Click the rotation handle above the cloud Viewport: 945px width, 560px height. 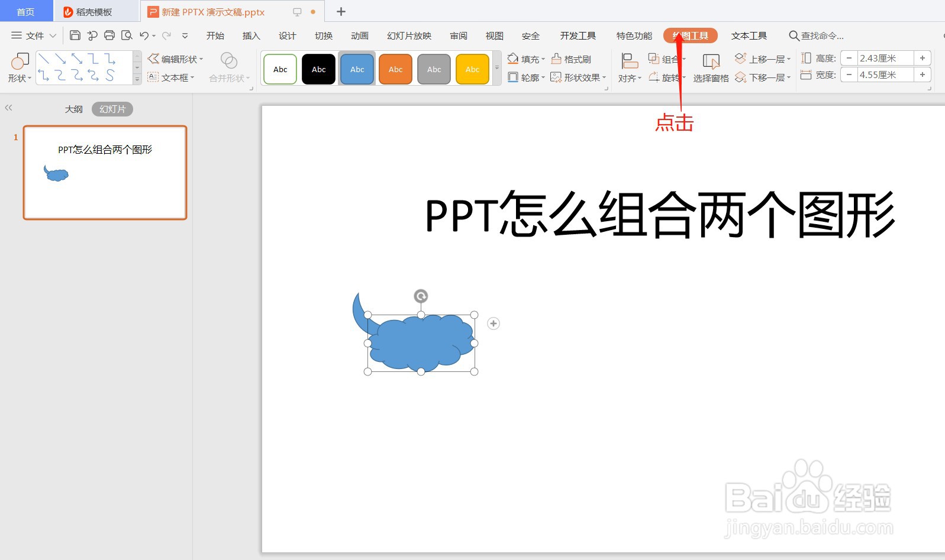pos(421,296)
